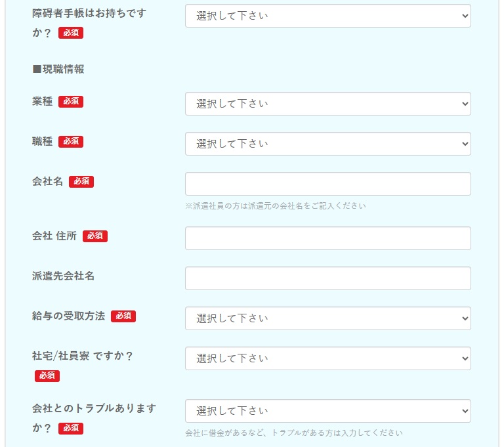Click the 必須 badge beside 職種
The height and width of the screenshot is (447, 504).
click(x=71, y=142)
